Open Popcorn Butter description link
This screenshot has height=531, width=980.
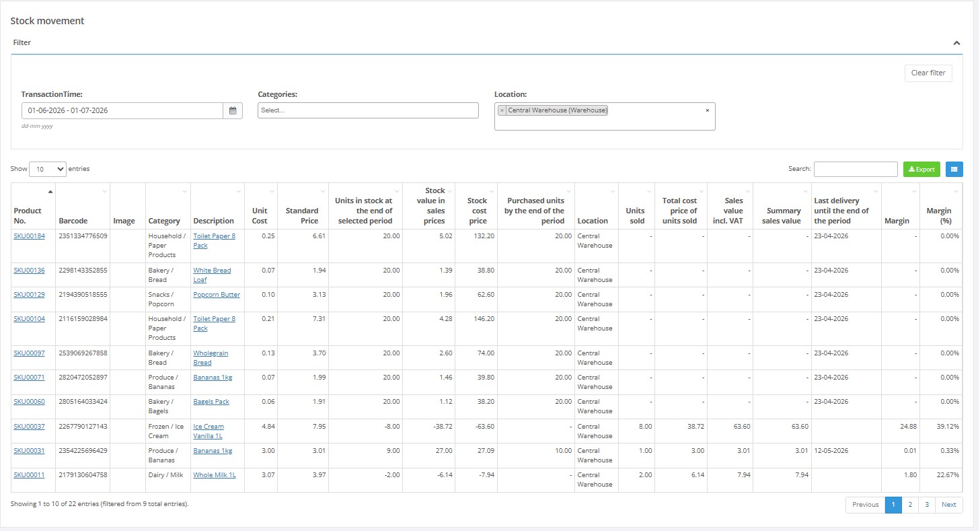tap(217, 295)
